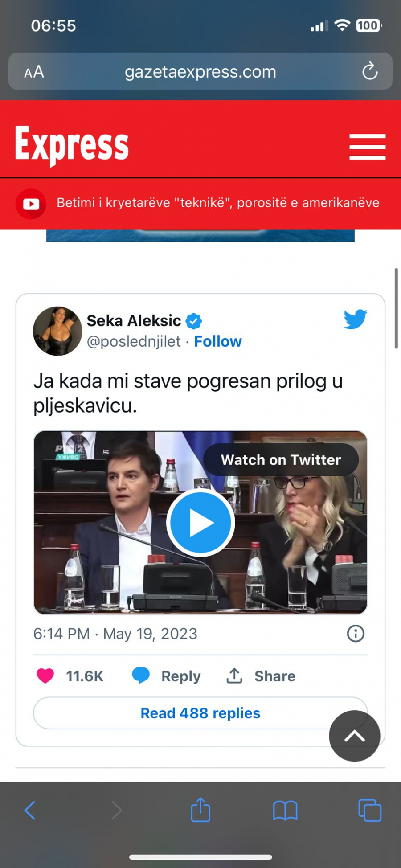The width and height of the screenshot is (401, 868).
Task: Click the Twitter bird logo
Action: click(355, 319)
